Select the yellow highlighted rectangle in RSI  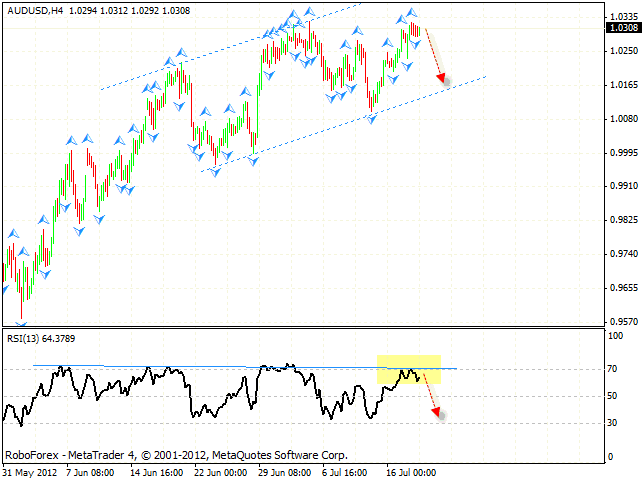click(x=408, y=369)
